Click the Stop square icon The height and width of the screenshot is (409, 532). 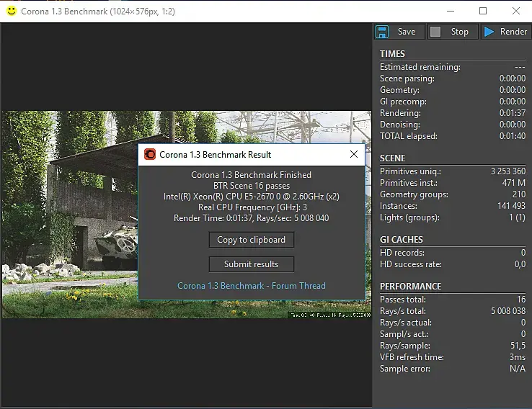(435, 32)
